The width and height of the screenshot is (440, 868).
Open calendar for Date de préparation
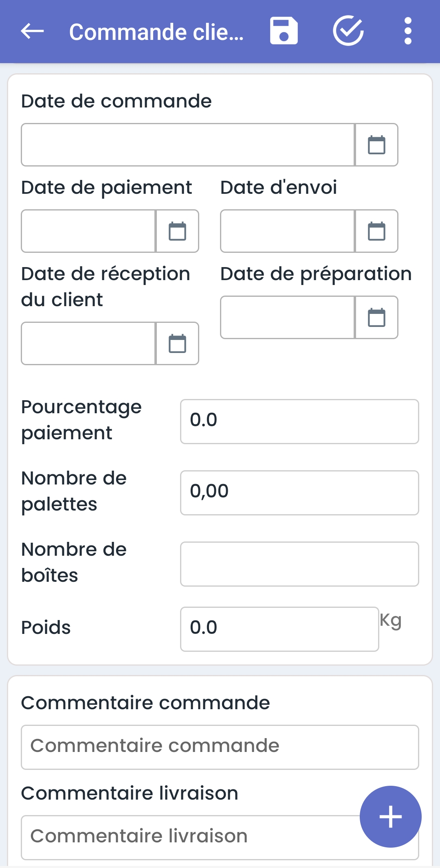[x=376, y=318]
